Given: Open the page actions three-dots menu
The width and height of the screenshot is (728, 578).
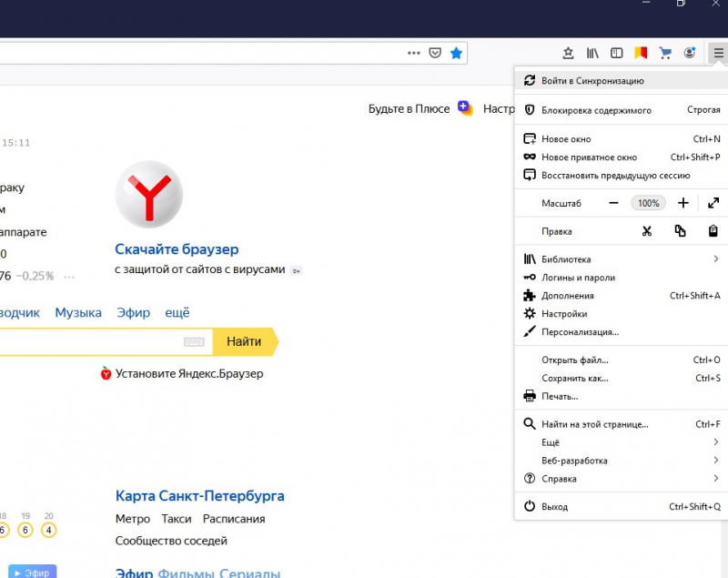Looking at the screenshot, I should pyautogui.click(x=414, y=53).
